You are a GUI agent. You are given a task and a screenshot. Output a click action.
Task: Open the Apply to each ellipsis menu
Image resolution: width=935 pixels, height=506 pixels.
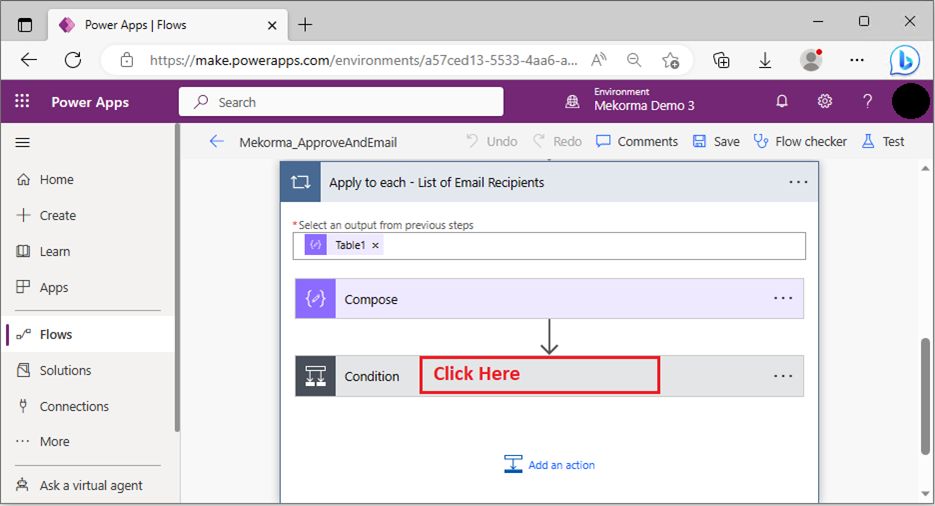798,182
